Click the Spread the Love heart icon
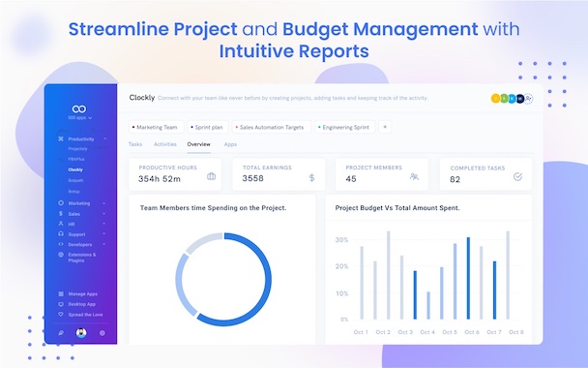The width and height of the screenshot is (588, 368). (x=61, y=315)
